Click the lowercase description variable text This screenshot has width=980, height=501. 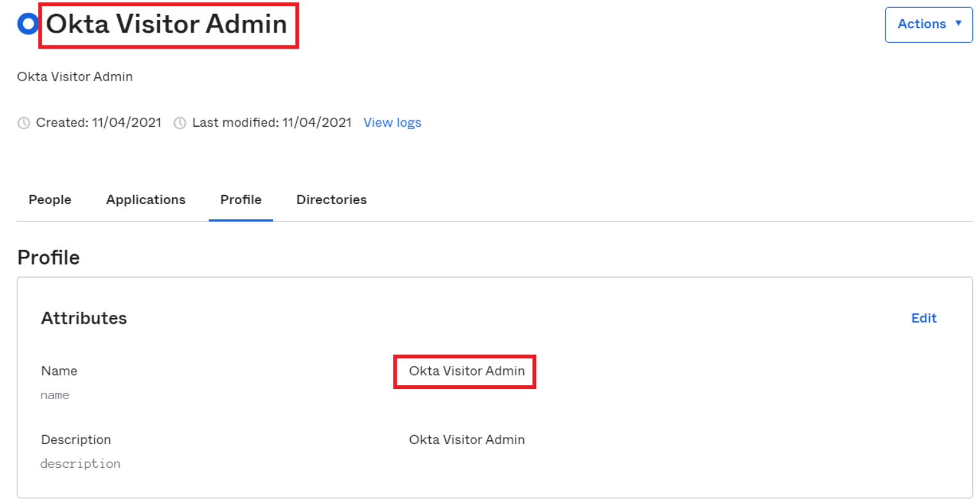click(81, 464)
